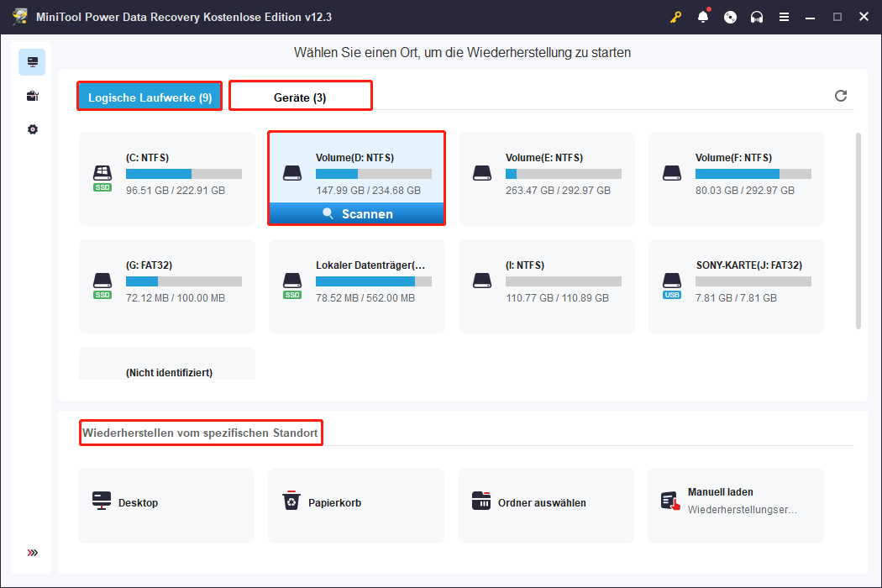Click the Volume(E: NTFS) label

click(x=544, y=158)
